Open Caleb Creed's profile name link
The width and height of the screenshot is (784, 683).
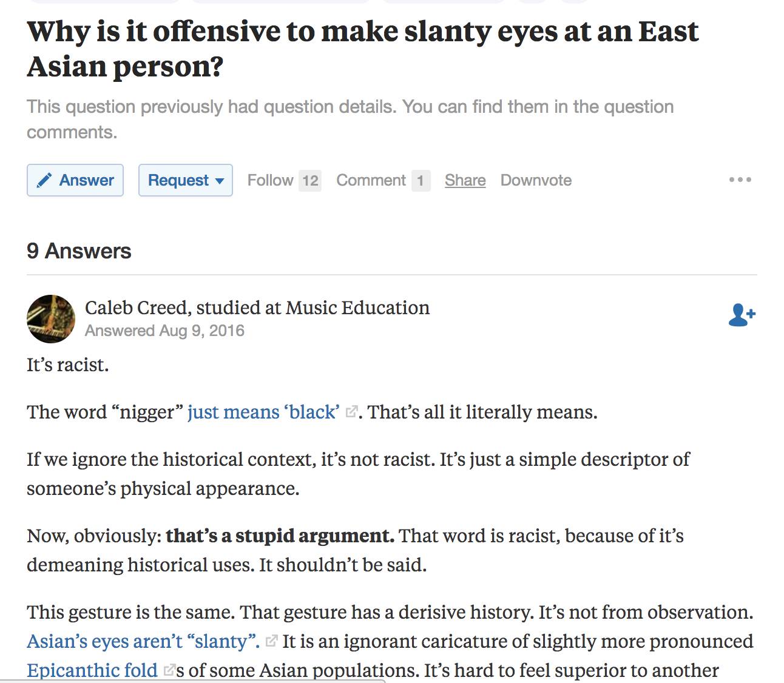pos(137,308)
